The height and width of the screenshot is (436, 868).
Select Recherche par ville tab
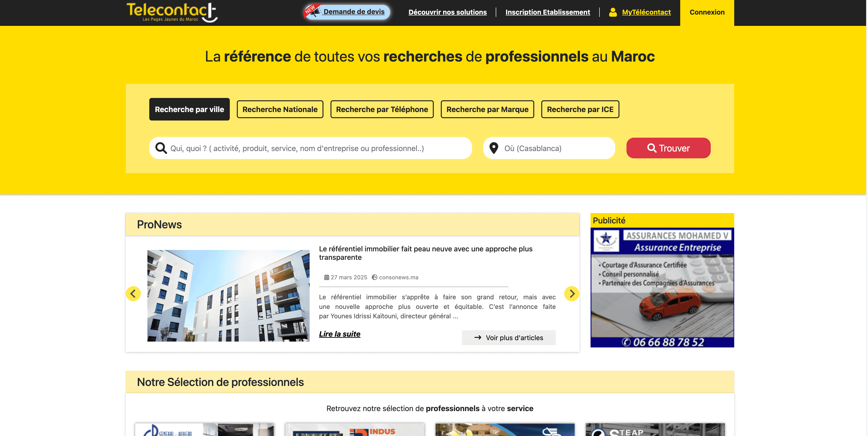pyautogui.click(x=189, y=109)
